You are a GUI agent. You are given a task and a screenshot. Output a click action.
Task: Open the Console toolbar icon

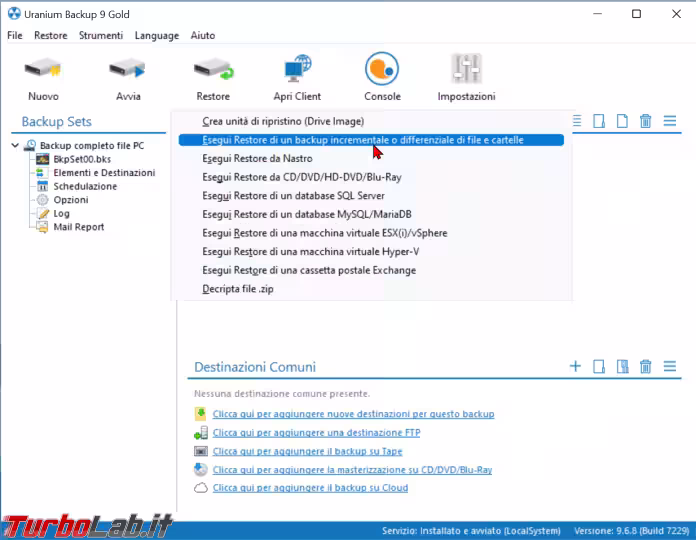(x=382, y=68)
